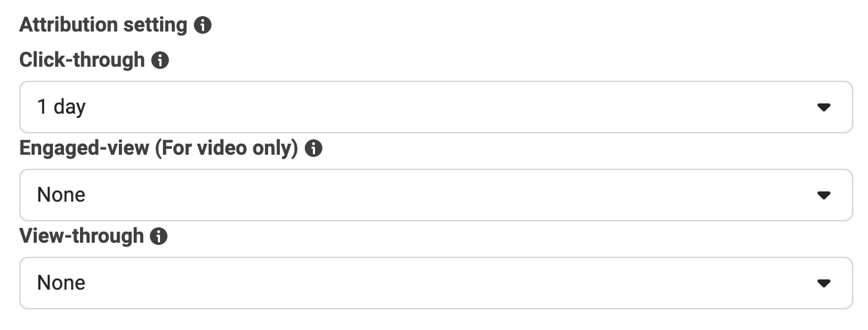Viewport: 868px width, 330px height.
Task: Open the Engaged-view combo box
Action: coord(436,195)
